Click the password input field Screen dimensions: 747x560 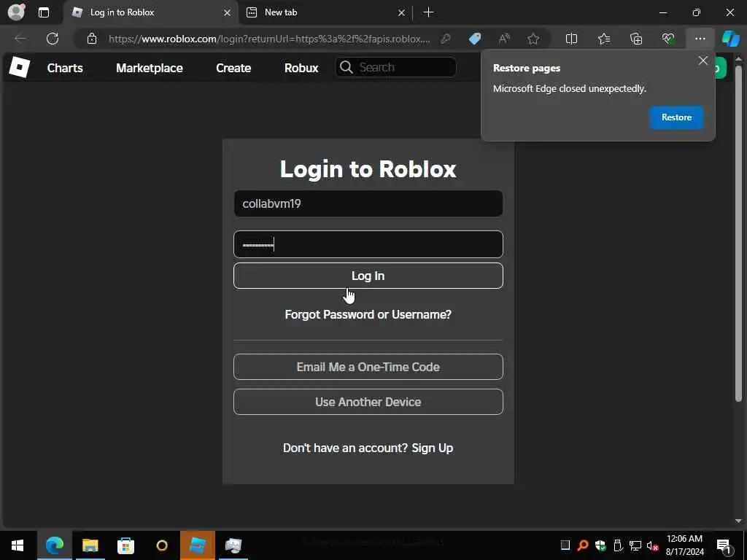pos(368,244)
